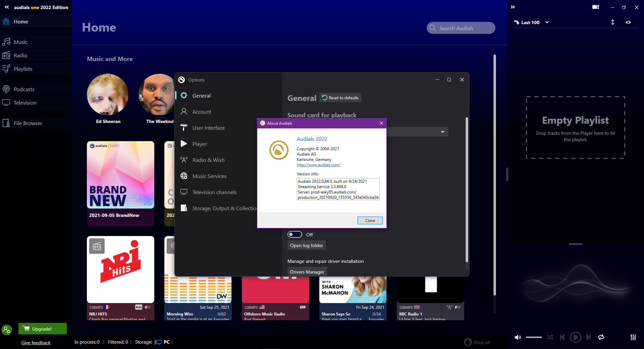Open the Music section icon
Image resolution: width=644 pixels, height=349 pixels.
6,42
